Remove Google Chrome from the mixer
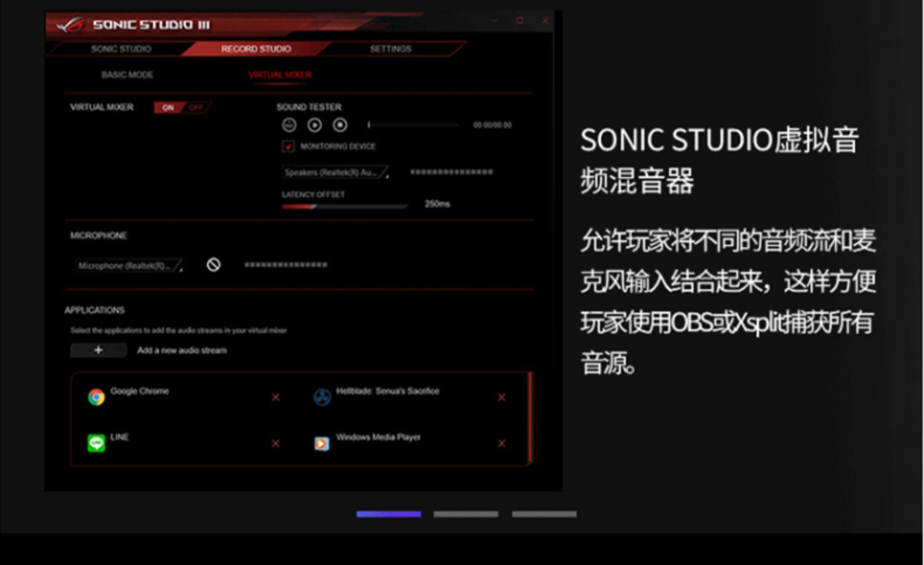The height and width of the screenshot is (565, 924). (x=275, y=397)
